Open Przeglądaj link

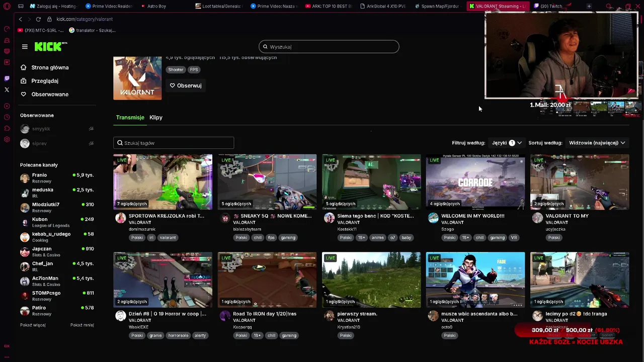click(45, 80)
